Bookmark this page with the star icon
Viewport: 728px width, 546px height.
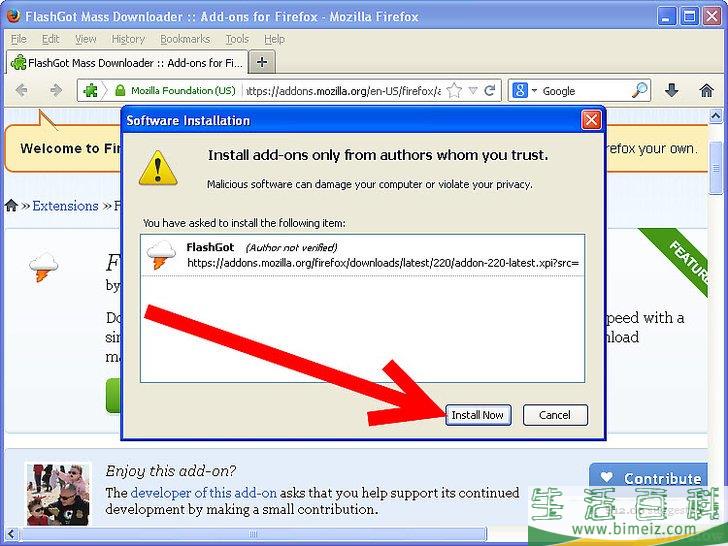pos(454,91)
